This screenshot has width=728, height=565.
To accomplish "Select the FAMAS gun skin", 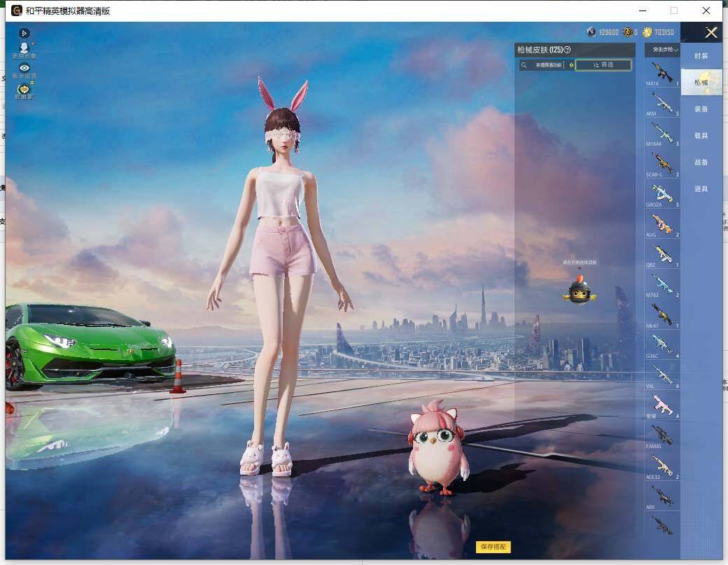I will (x=662, y=435).
